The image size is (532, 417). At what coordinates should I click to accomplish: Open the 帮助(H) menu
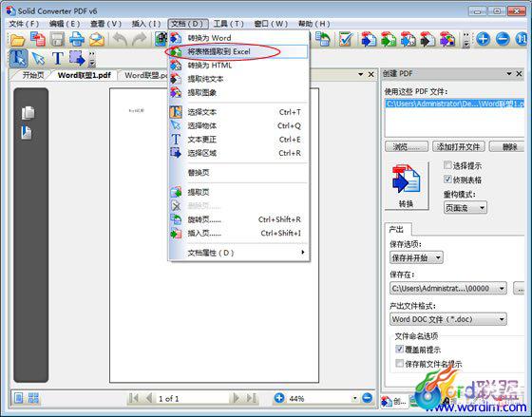pyautogui.click(x=313, y=24)
